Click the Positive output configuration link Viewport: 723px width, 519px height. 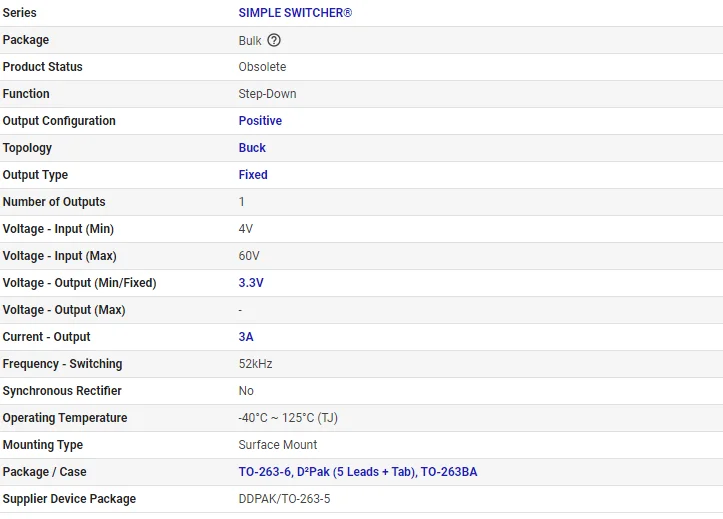tap(260, 121)
